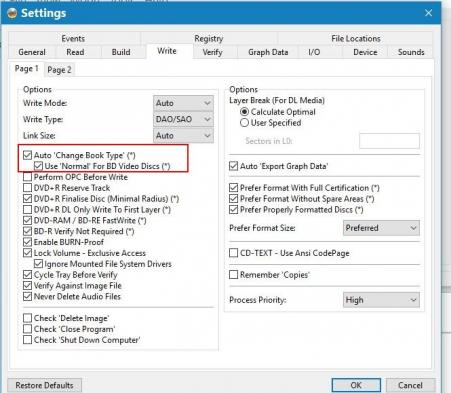Select the Page 1 sub-tab
The width and height of the screenshot is (451, 393).
point(27,69)
